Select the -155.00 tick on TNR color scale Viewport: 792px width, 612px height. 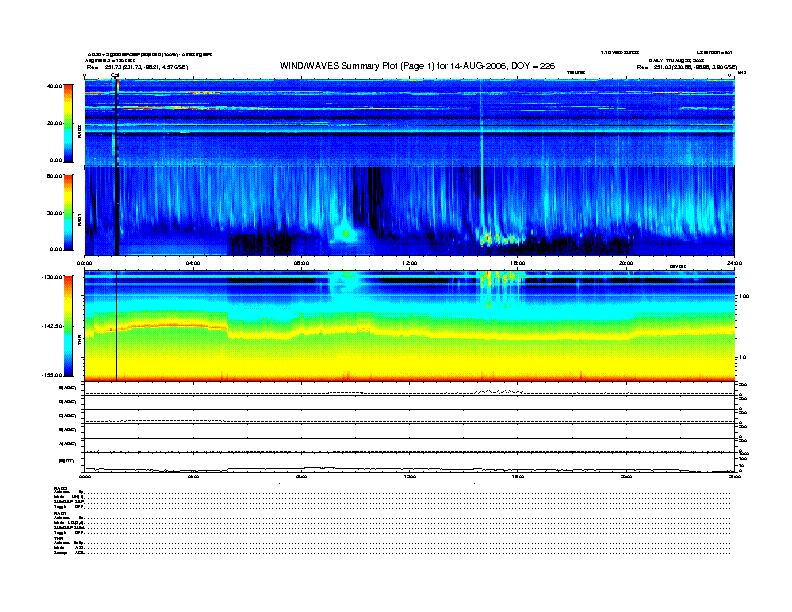pos(52,375)
